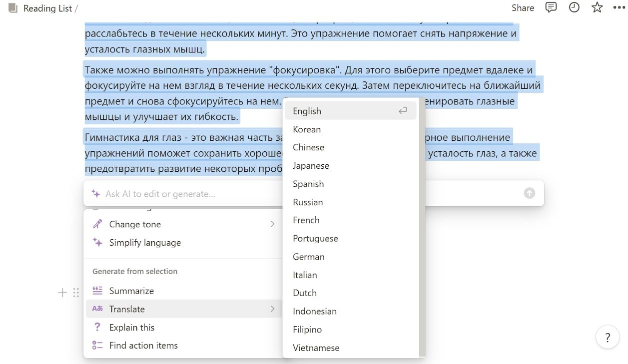Star this page as favorite
The width and height of the screenshot is (628, 364).
[x=597, y=7]
